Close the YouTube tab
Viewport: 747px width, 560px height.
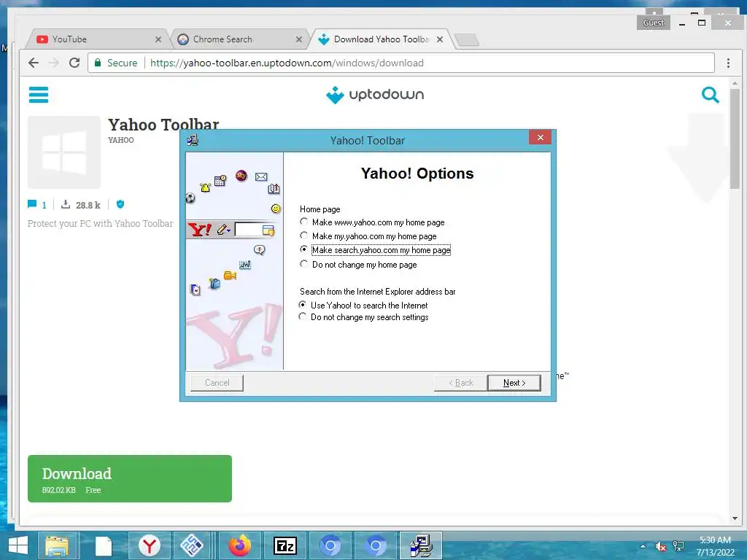pos(158,39)
